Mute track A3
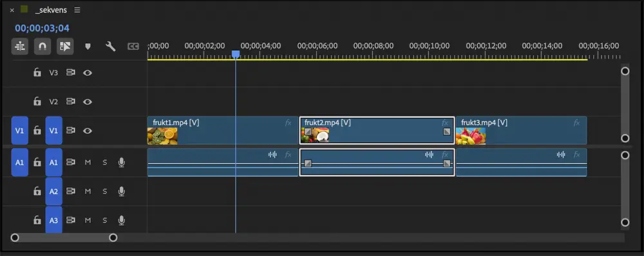Image resolution: width=644 pixels, height=256 pixels. click(88, 221)
